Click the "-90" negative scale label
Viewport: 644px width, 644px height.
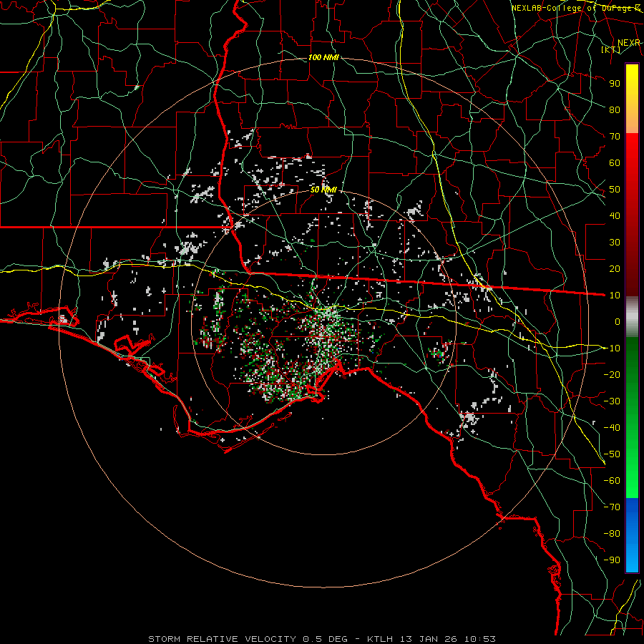tap(612, 560)
